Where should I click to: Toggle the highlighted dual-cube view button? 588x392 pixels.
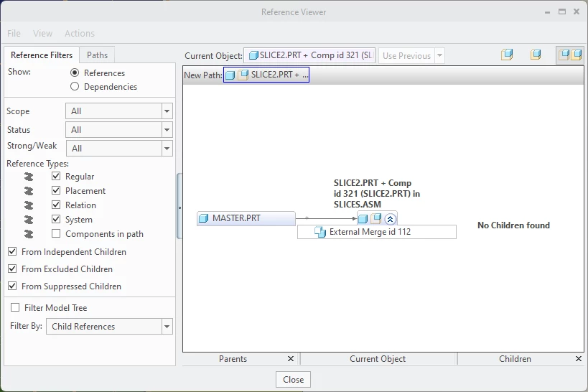tap(570, 55)
